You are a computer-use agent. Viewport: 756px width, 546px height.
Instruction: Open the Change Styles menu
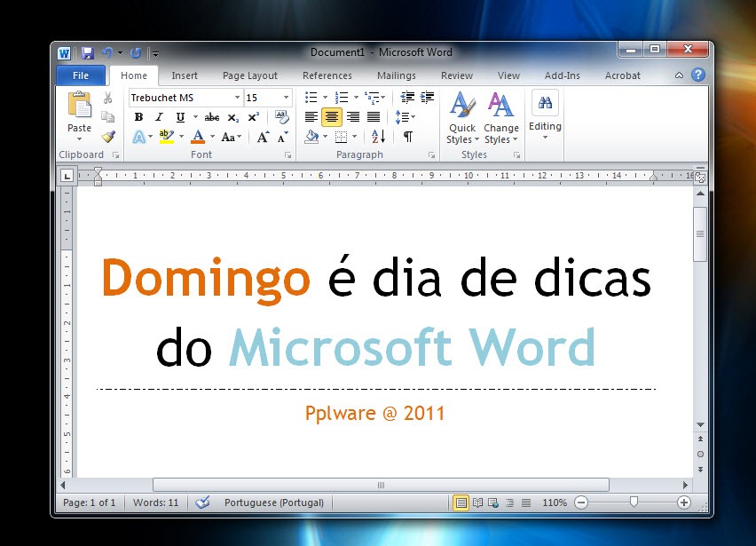click(x=501, y=118)
